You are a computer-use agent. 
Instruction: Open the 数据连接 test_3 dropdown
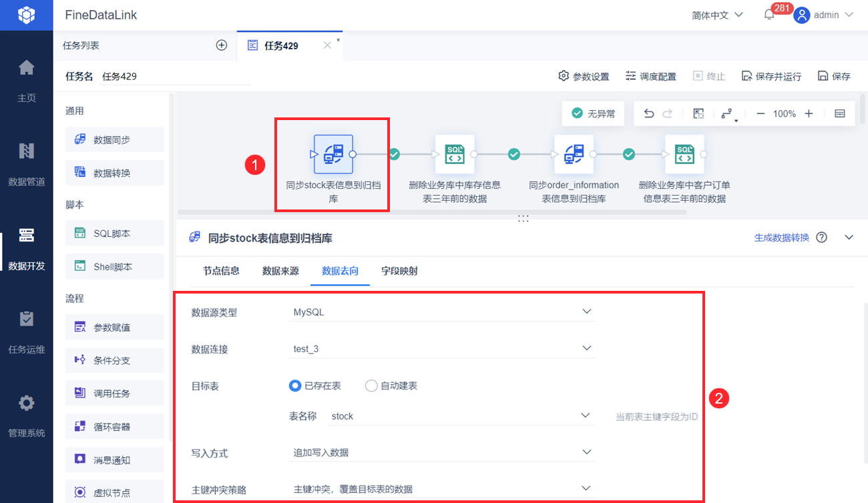441,348
